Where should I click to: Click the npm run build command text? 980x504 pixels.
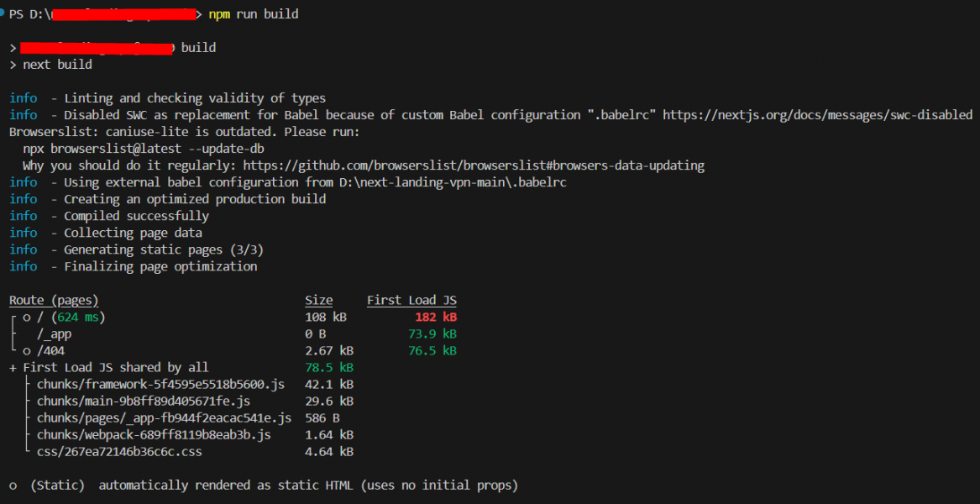[254, 14]
